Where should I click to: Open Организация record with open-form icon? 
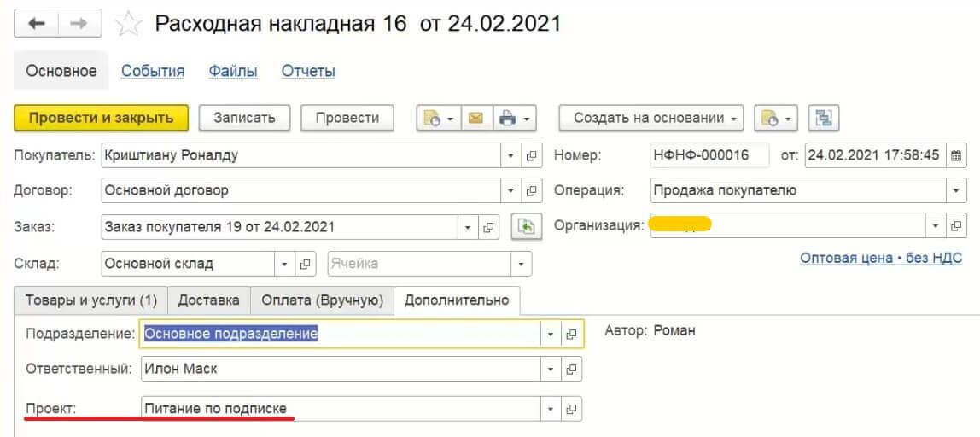coord(955,225)
